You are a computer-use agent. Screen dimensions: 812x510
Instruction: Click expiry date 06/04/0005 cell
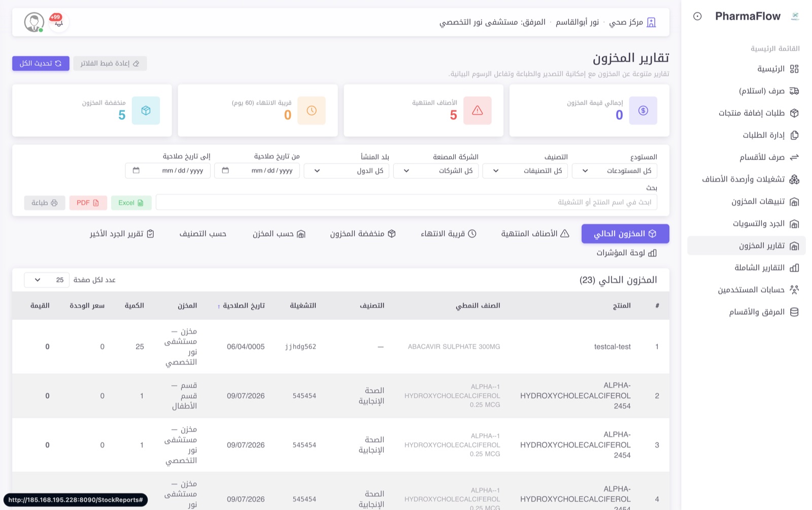[x=246, y=346]
